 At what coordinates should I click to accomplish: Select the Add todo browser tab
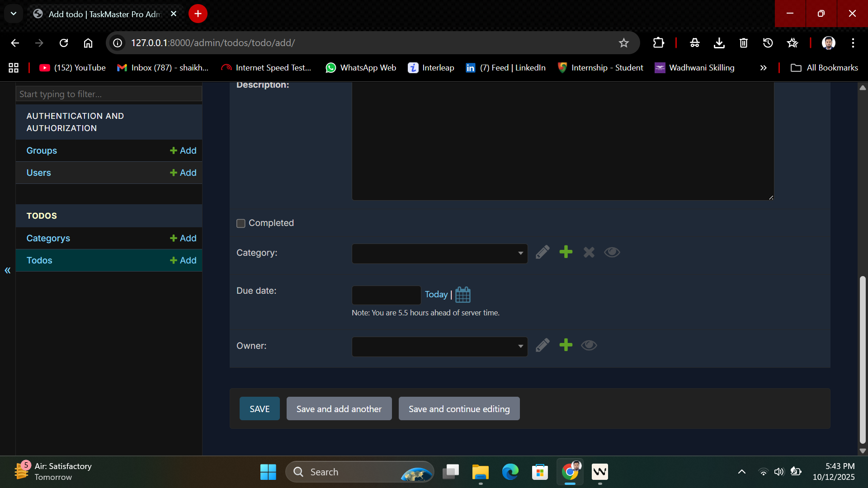[x=104, y=14]
